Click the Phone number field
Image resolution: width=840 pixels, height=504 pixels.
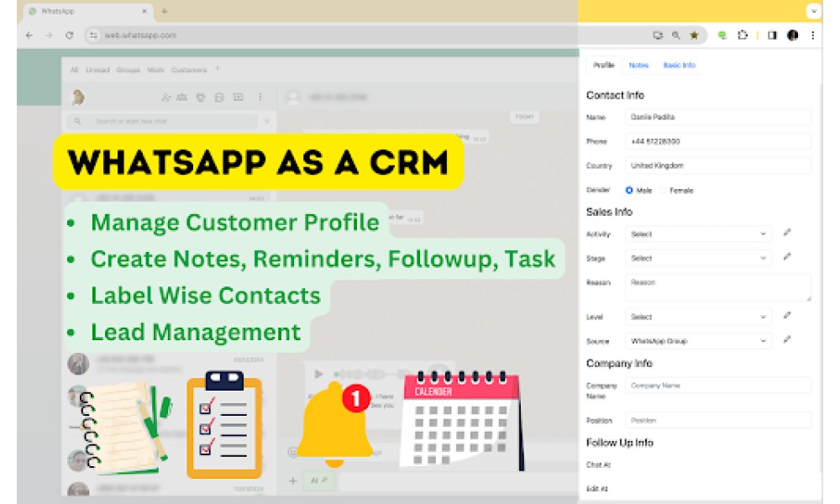coord(718,141)
